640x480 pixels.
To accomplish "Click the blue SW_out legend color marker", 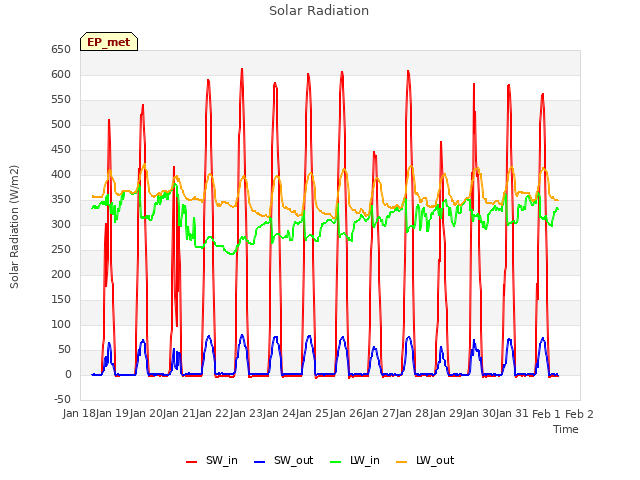I will point(260,462).
